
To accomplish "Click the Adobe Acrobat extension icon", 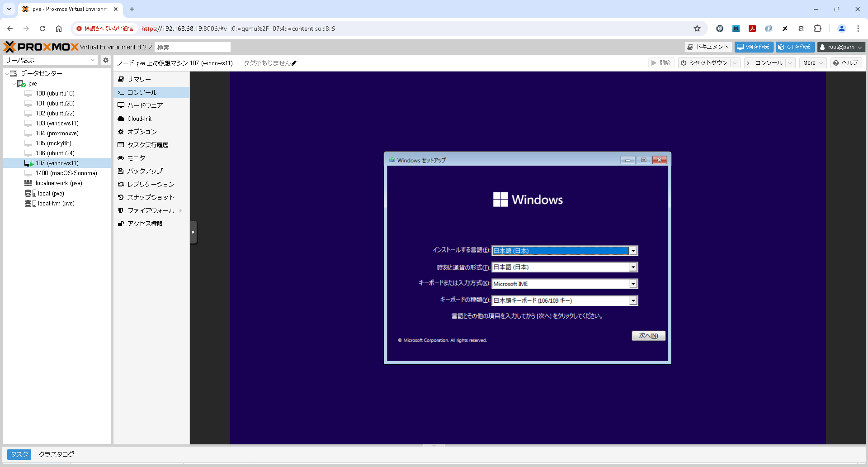I will (752, 29).
